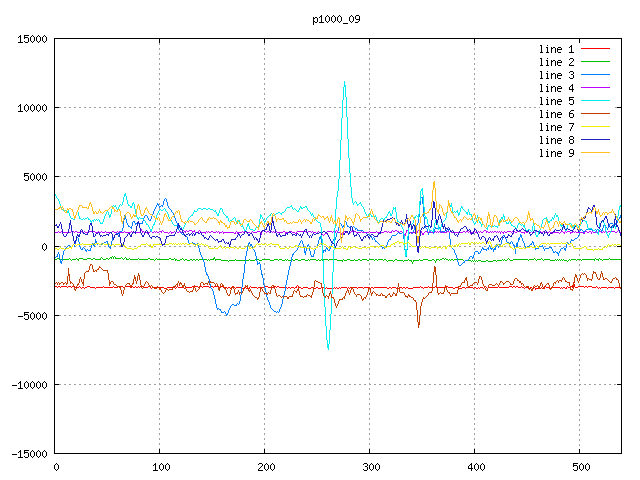Click the chart title p1000_09
The height and width of the screenshot is (480, 640).
[335, 19]
